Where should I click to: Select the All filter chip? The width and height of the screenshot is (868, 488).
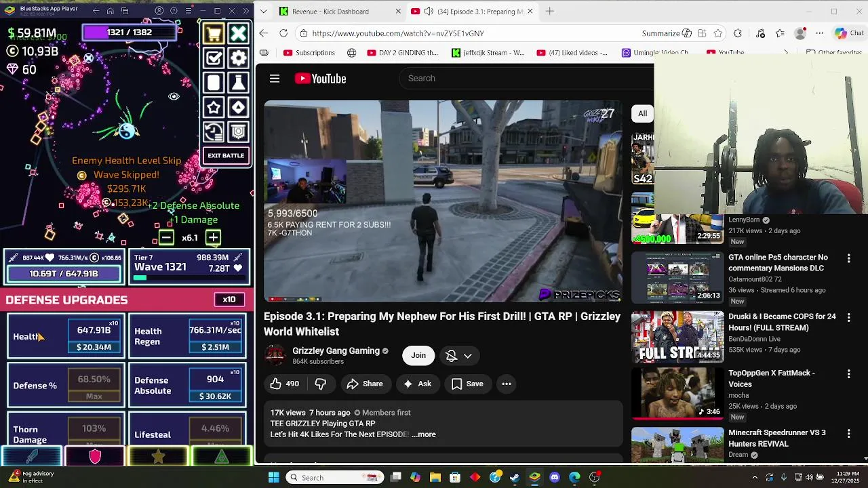(642, 113)
